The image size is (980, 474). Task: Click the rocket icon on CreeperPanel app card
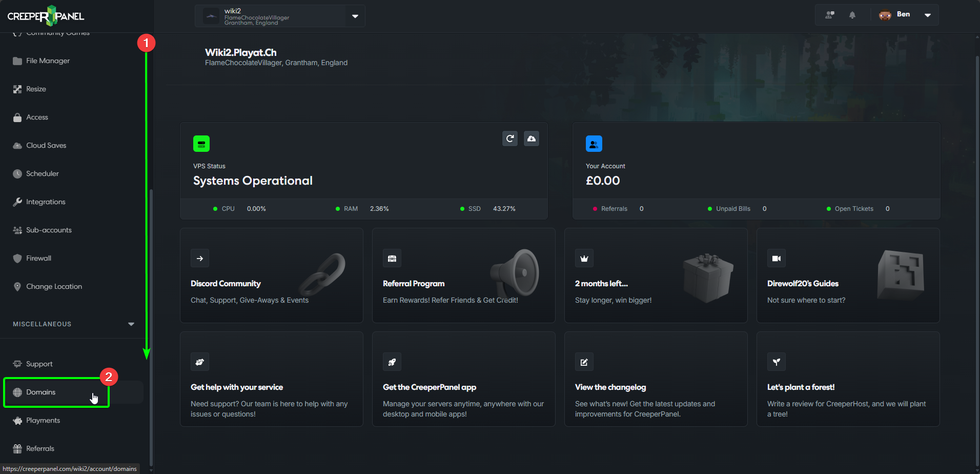pos(392,362)
